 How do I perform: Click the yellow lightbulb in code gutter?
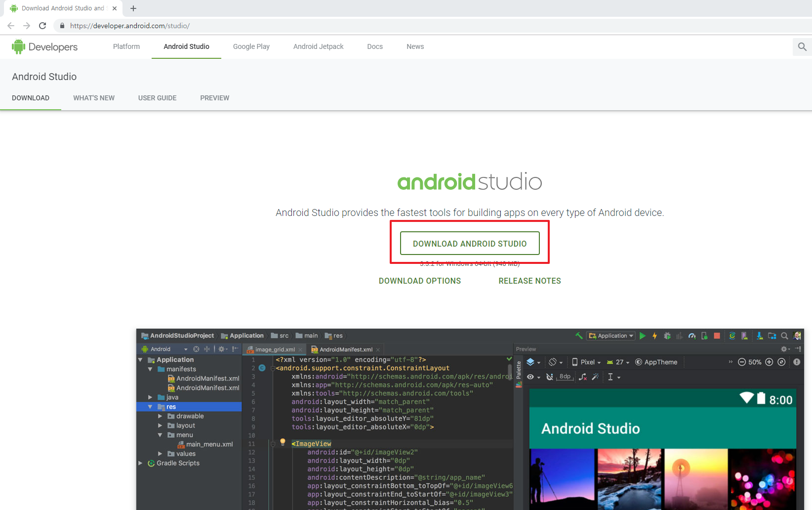pyautogui.click(x=283, y=442)
